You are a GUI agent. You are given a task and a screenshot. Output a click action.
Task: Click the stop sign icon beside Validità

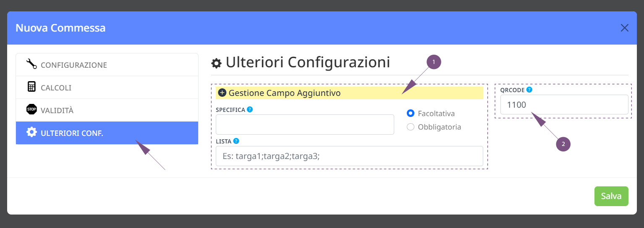tap(31, 109)
